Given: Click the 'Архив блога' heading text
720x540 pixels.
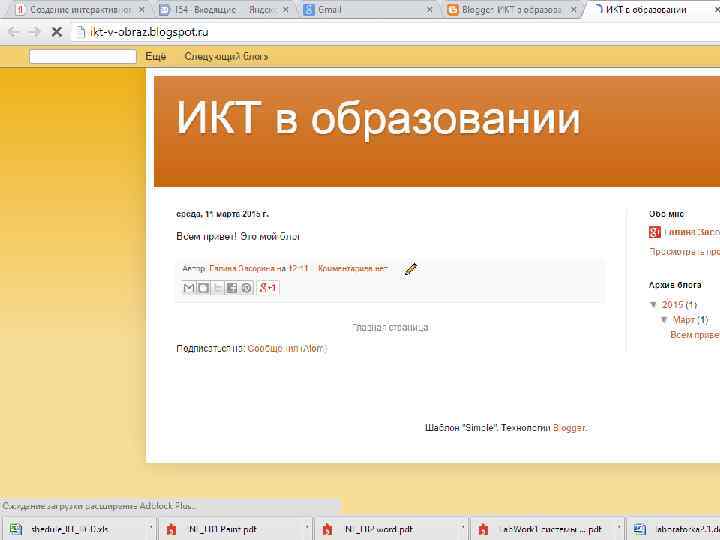Looking at the screenshot, I should pyautogui.click(x=675, y=285).
